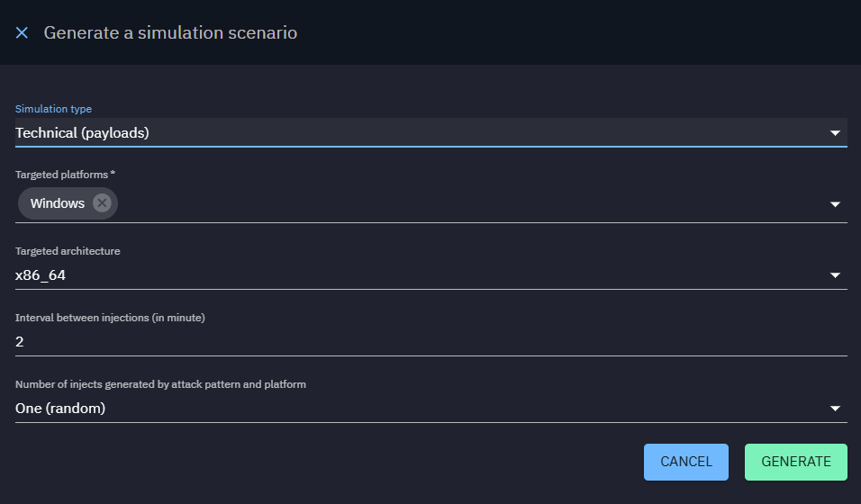Click the Interval between injections label
This screenshot has height=504, width=861.
coord(110,318)
